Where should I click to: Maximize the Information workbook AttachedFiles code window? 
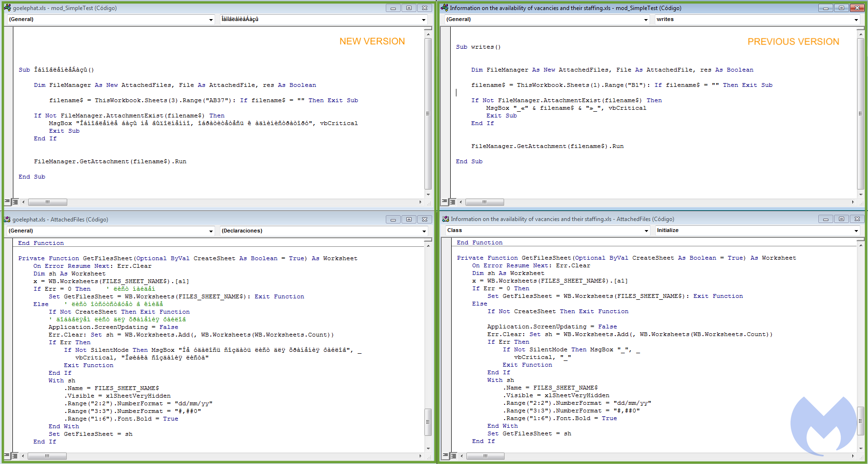coord(841,219)
